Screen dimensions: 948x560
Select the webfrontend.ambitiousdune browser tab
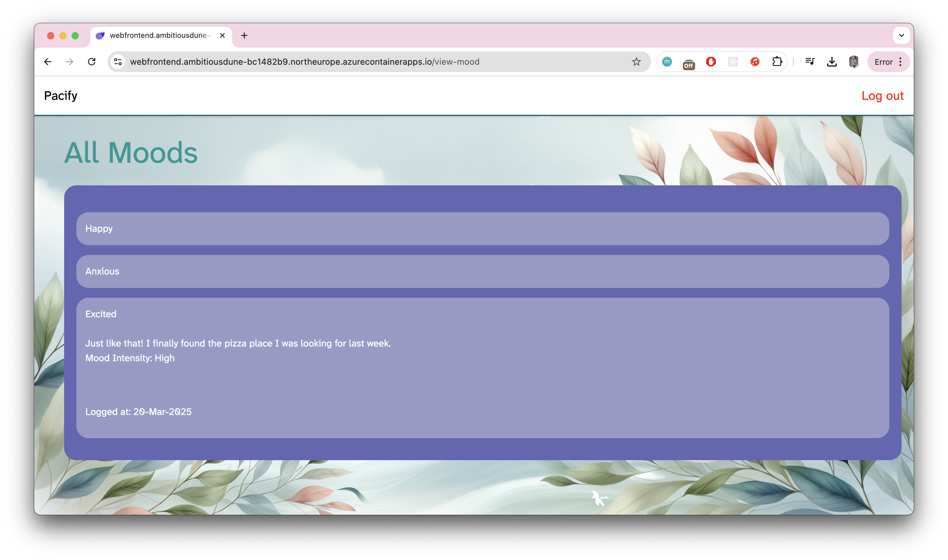[159, 35]
